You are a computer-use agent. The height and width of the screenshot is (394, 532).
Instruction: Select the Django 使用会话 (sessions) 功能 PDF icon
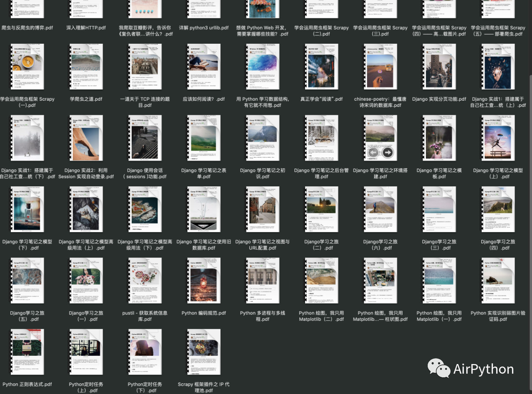pos(145,138)
